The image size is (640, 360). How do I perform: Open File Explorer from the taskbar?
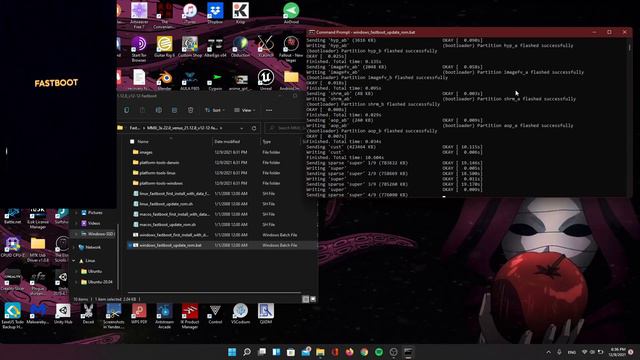(x=320, y=352)
